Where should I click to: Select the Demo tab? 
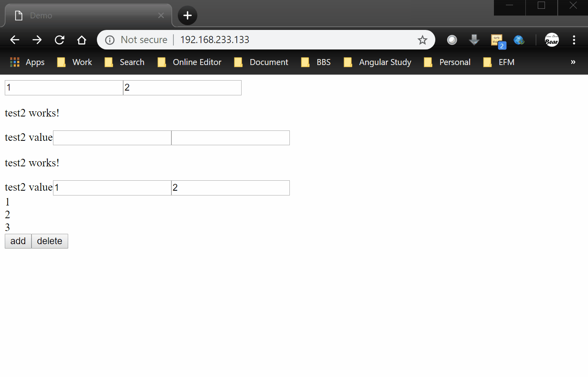point(88,16)
